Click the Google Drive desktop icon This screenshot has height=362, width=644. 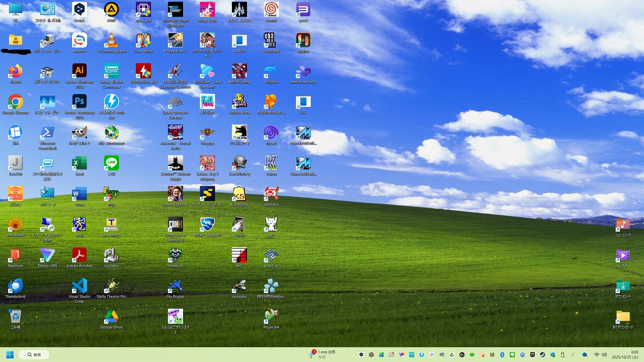coord(111,317)
